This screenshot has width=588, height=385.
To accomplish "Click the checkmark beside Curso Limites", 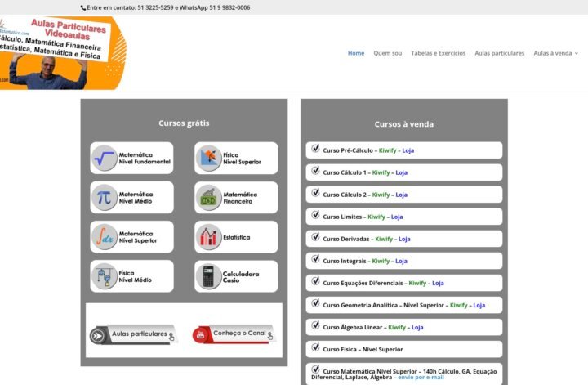I will tap(315, 216).
